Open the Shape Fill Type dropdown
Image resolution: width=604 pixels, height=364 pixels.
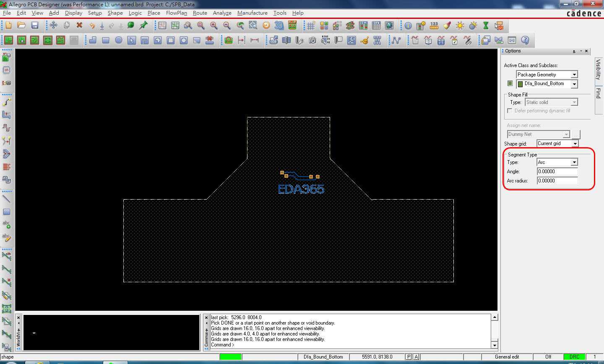tap(574, 102)
